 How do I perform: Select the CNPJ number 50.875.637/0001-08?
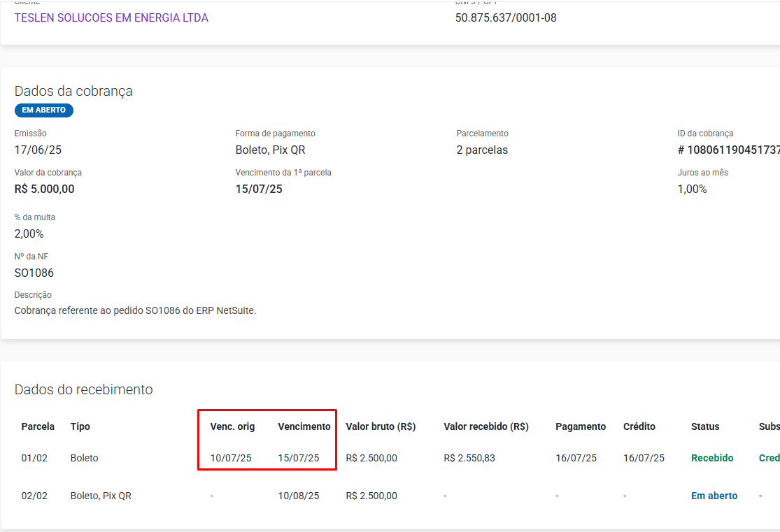pyautogui.click(x=506, y=18)
